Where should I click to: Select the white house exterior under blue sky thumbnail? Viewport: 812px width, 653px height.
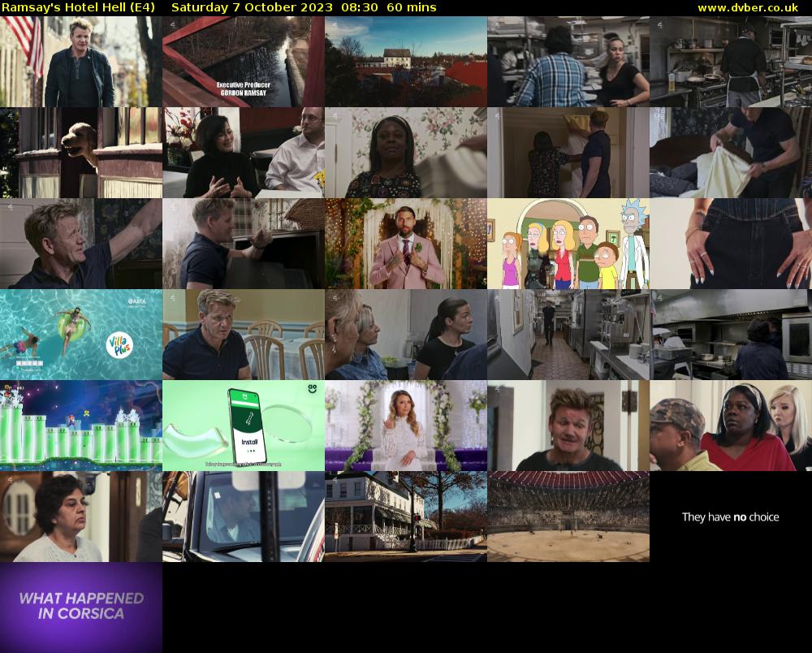[x=406, y=62]
